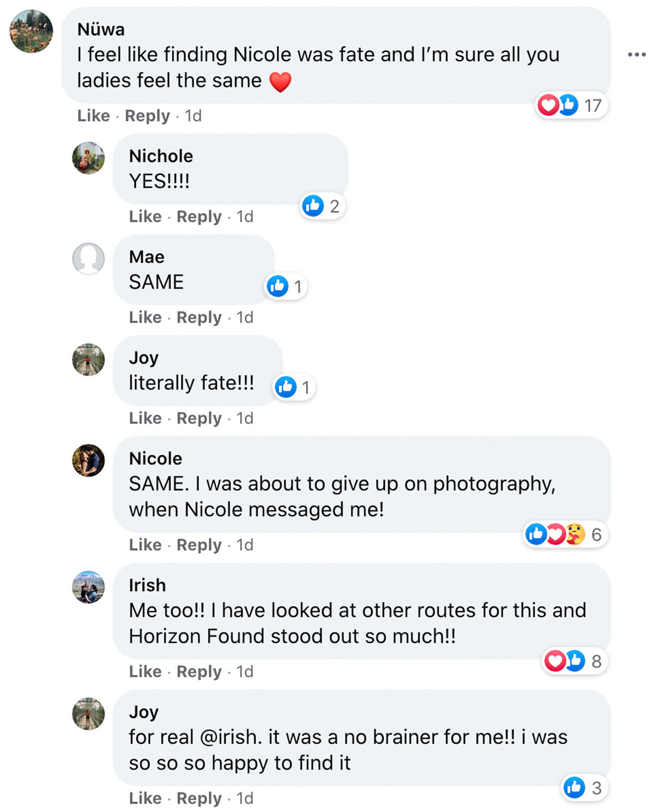Screen dimensions: 654x812
Task: View reactions on Irish's Horizon Found comment
Action: 574,661
